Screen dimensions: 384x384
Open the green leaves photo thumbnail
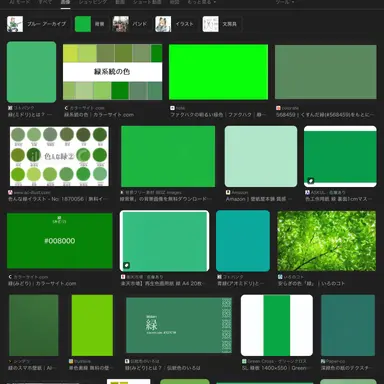[x=327, y=241]
